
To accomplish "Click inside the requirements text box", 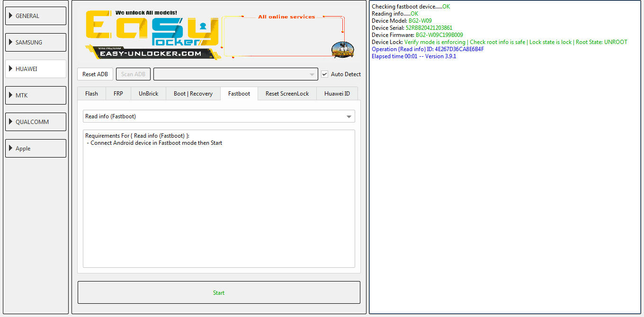I will tap(219, 199).
